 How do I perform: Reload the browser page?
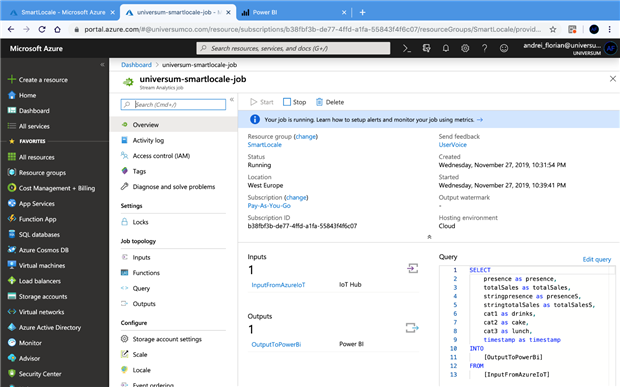(42, 29)
